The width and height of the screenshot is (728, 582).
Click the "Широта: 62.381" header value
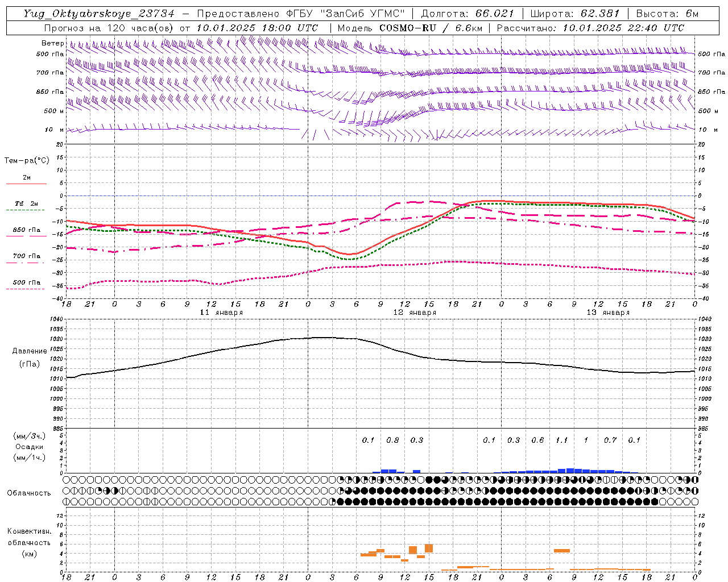click(x=574, y=14)
